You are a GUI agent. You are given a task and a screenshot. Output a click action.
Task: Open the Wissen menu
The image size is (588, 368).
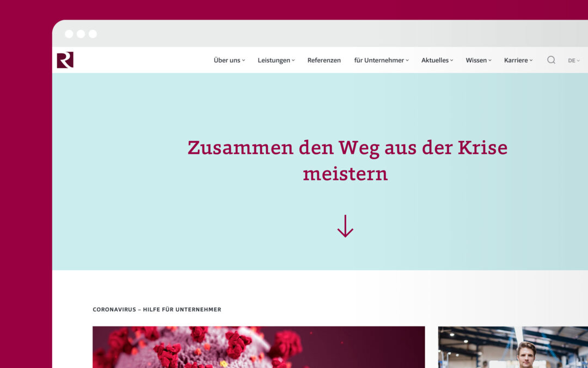pos(479,60)
